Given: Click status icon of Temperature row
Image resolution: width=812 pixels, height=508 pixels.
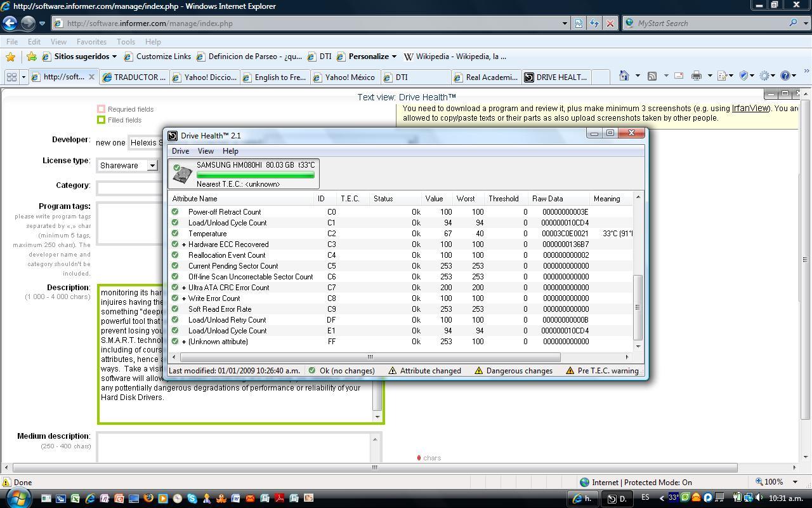Looking at the screenshot, I should pyautogui.click(x=175, y=234).
